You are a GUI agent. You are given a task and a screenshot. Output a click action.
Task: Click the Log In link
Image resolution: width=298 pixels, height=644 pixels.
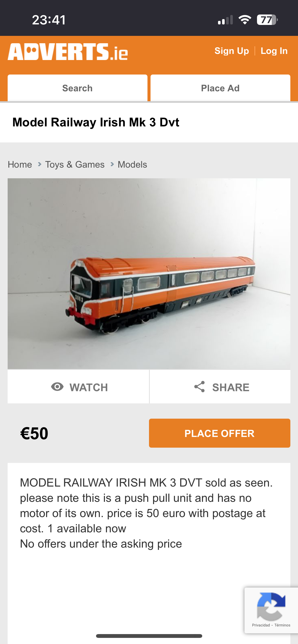(274, 51)
